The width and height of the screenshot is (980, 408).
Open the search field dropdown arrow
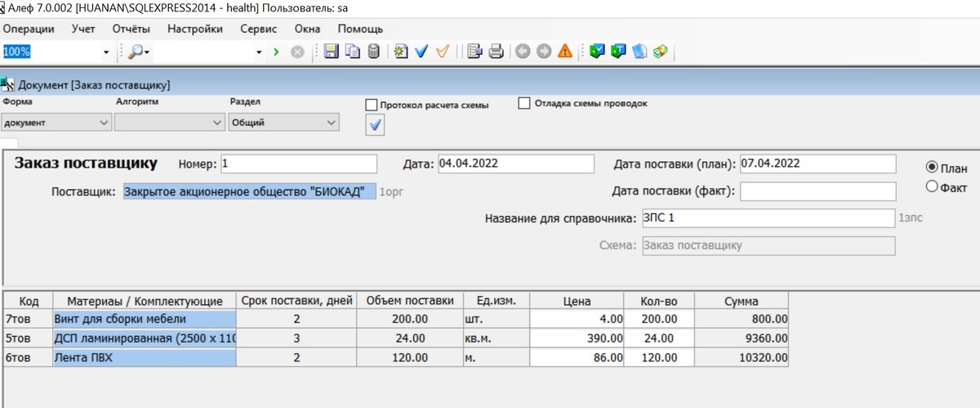coord(259,52)
